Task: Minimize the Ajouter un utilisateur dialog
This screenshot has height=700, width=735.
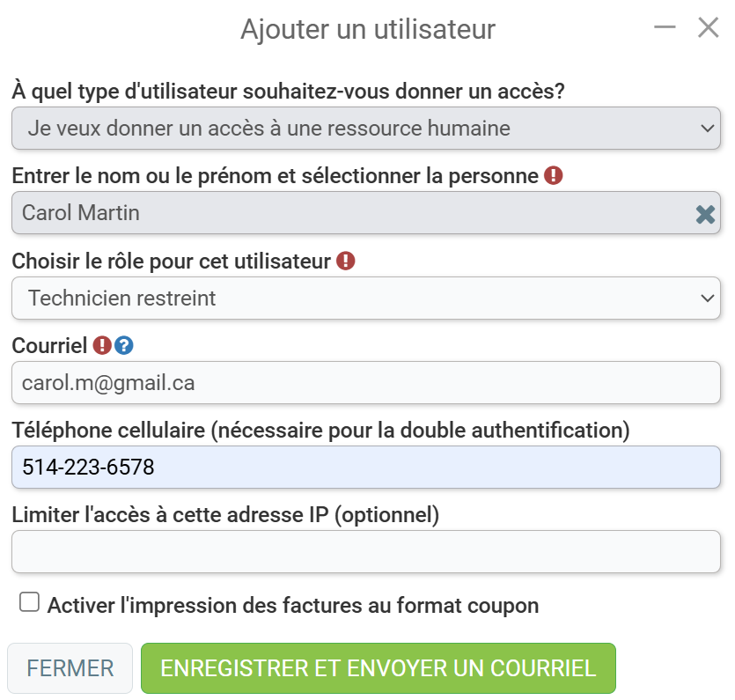Action: point(665,27)
